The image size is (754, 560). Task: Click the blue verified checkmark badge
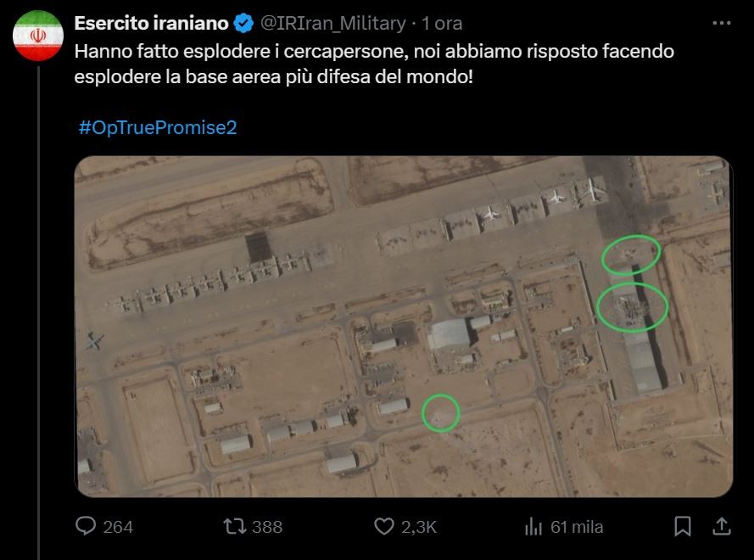point(243,23)
